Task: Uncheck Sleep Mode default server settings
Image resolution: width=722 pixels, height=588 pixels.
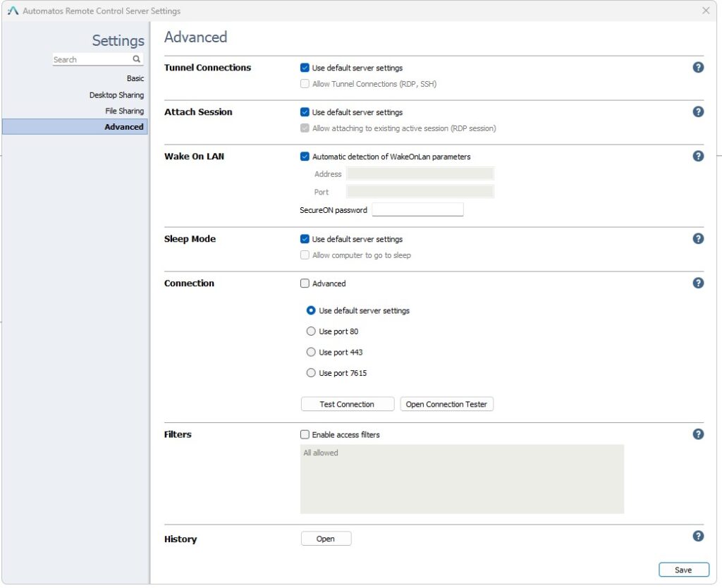Action: [305, 239]
